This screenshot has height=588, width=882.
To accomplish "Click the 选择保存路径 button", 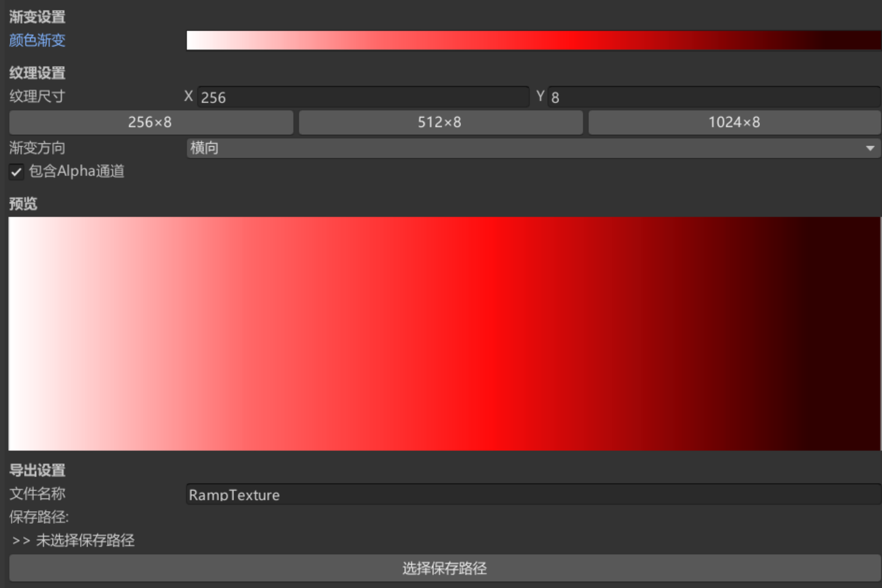I will [x=445, y=568].
